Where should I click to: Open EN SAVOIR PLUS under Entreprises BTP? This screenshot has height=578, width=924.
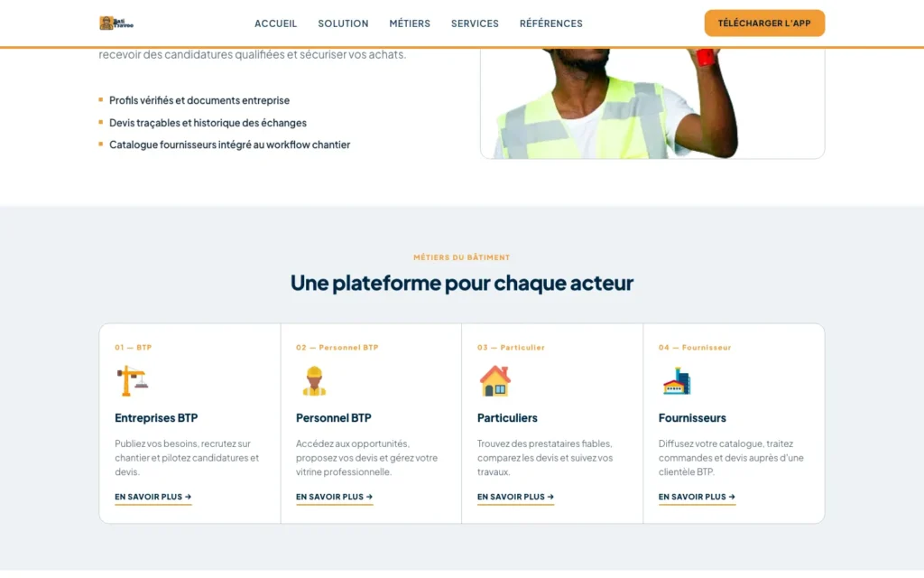click(x=153, y=498)
